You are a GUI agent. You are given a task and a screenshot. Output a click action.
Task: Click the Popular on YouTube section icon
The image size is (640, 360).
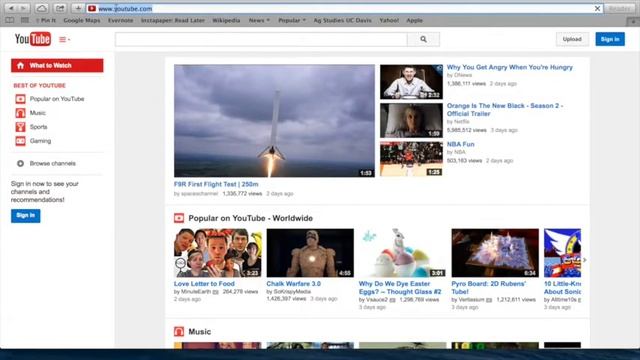[x=179, y=218]
